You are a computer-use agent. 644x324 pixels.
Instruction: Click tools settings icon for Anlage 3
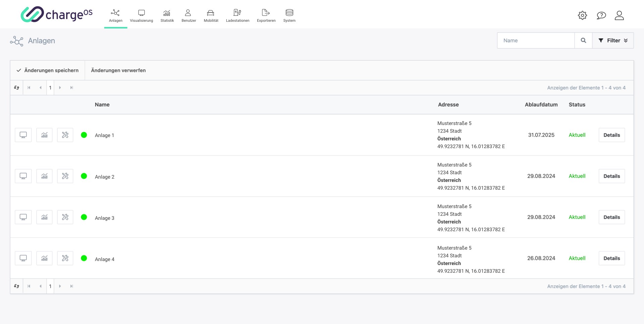pyautogui.click(x=65, y=217)
